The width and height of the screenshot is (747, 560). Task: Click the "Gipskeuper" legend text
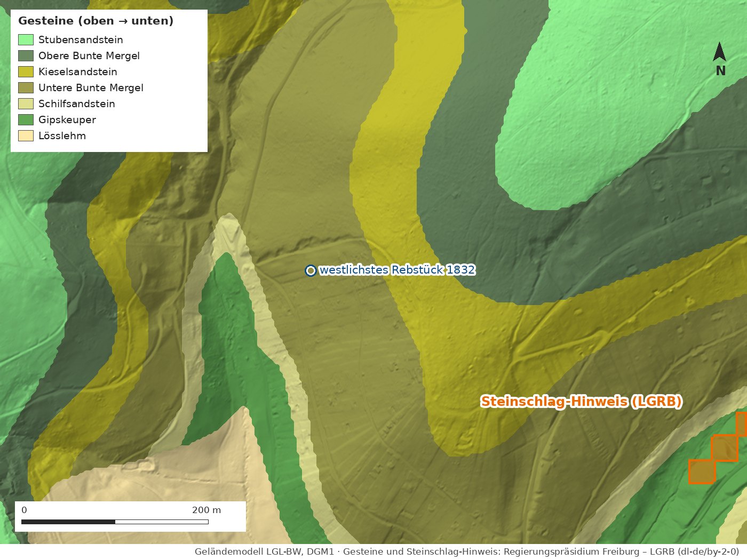coord(67,120)
